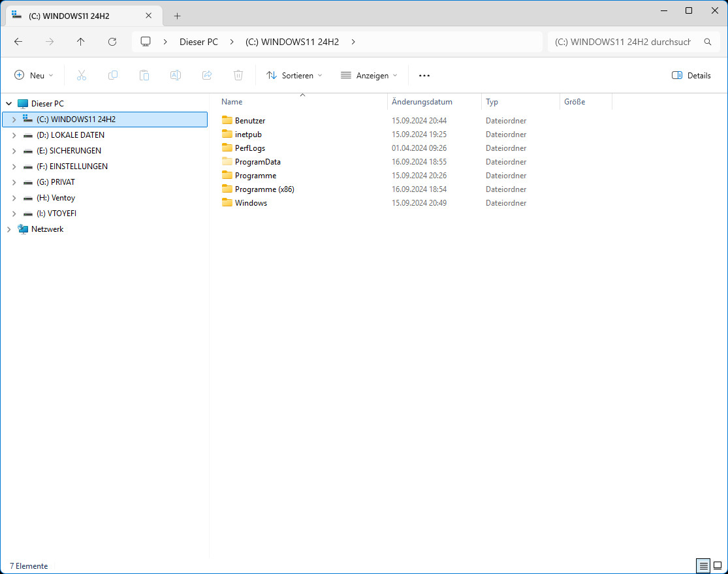The image size is (728, 574).
Task: Open the three-dots more options menu
Action: tap(424, 75)
